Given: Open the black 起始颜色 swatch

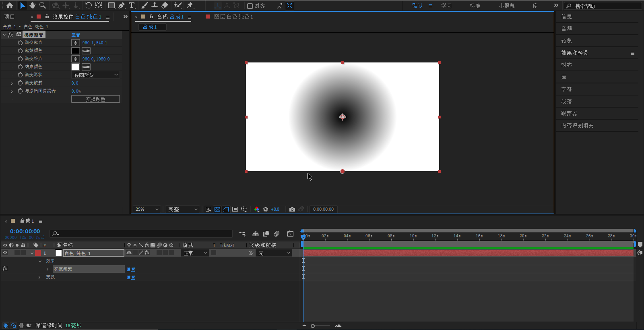Looking at the screenshot, I should click(76, 51).
